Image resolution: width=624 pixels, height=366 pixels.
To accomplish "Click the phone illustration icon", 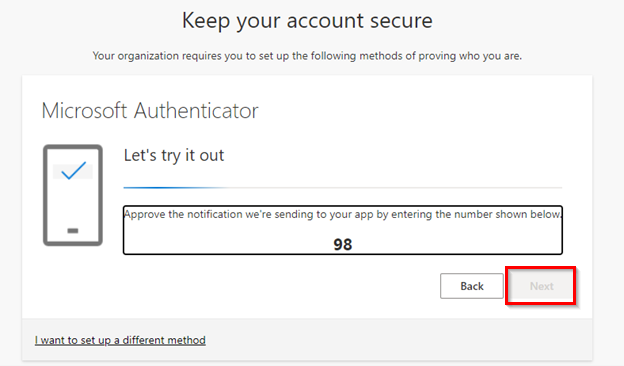I will [x=73, y=195].
